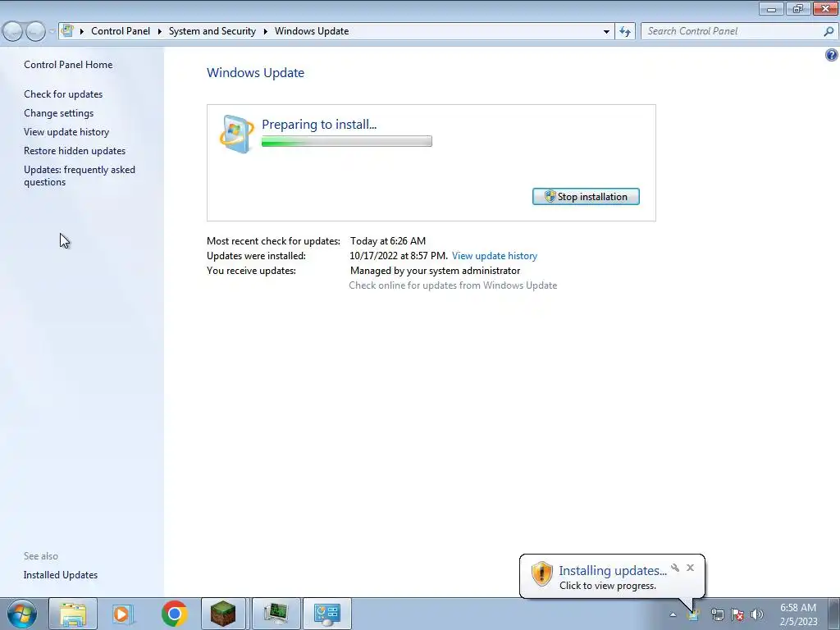This screenshot has height=630, width=840.
Task: Click the Installing updates notification balloon
Action: [612, 577]
